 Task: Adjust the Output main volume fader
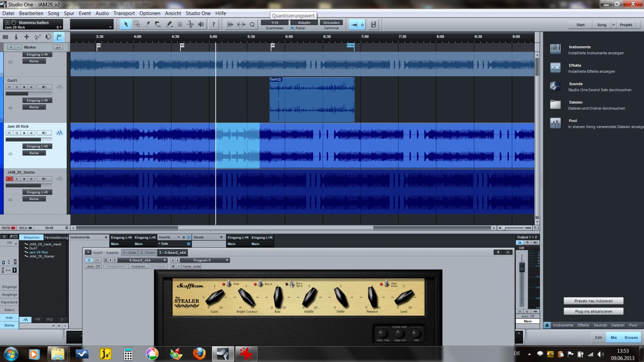click(x=522, y=267)
